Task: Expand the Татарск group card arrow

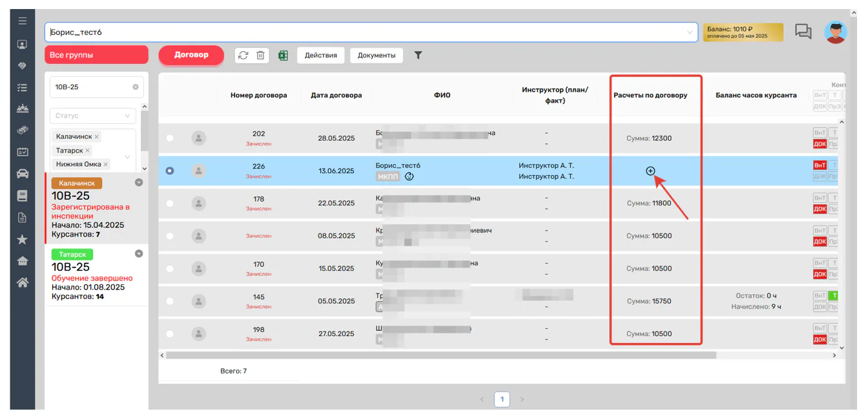Action: [139, 254]
